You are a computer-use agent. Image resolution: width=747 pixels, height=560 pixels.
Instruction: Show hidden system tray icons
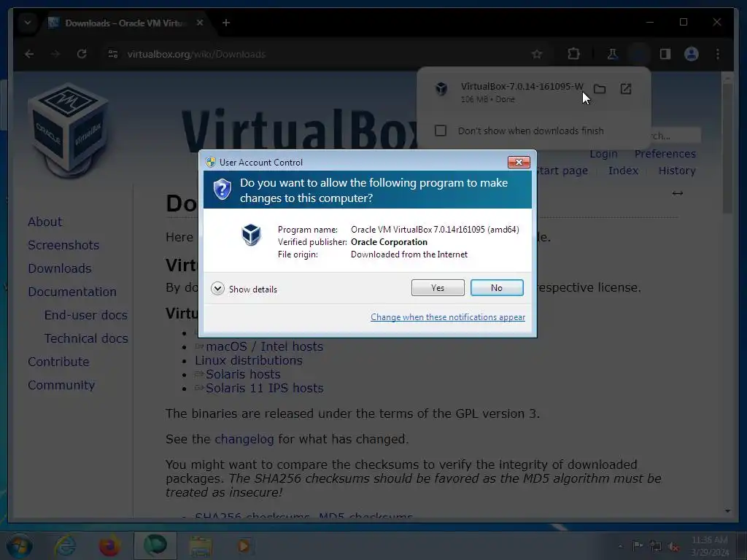pyautogui.click(x=620, y=546)
